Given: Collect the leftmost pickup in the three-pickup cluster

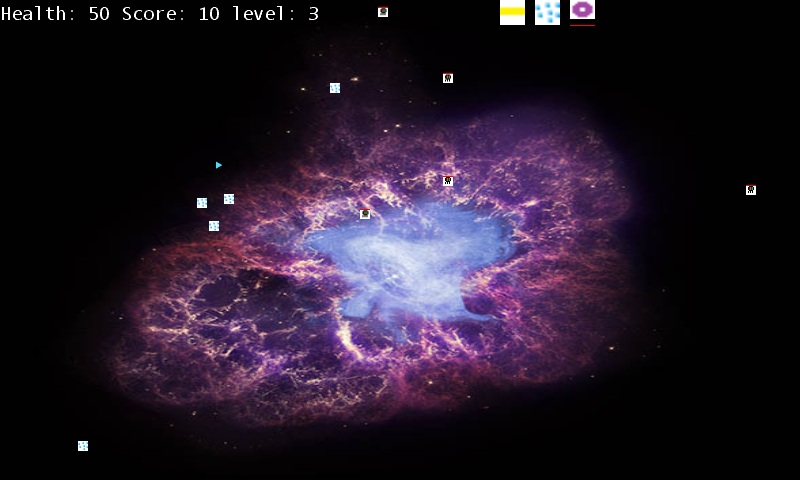Looking at the screenshot, I should (x=202, y=203).
